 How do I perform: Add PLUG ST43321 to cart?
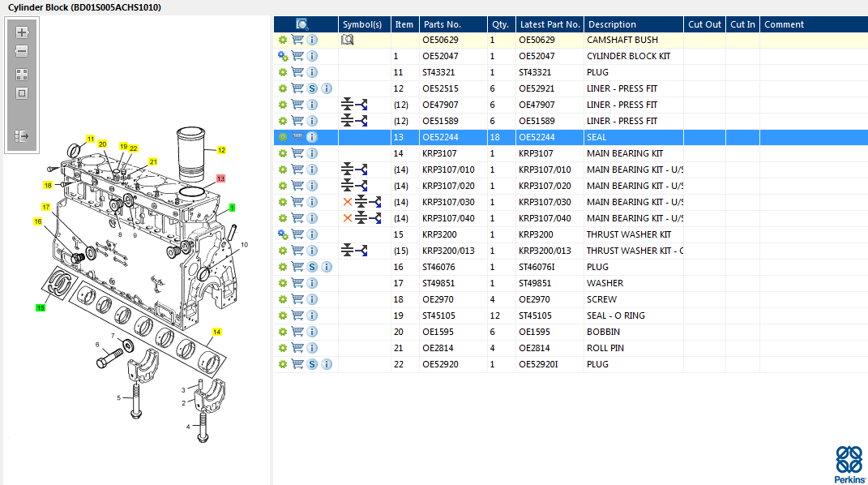pyautogui.click(x=297, y=72)
